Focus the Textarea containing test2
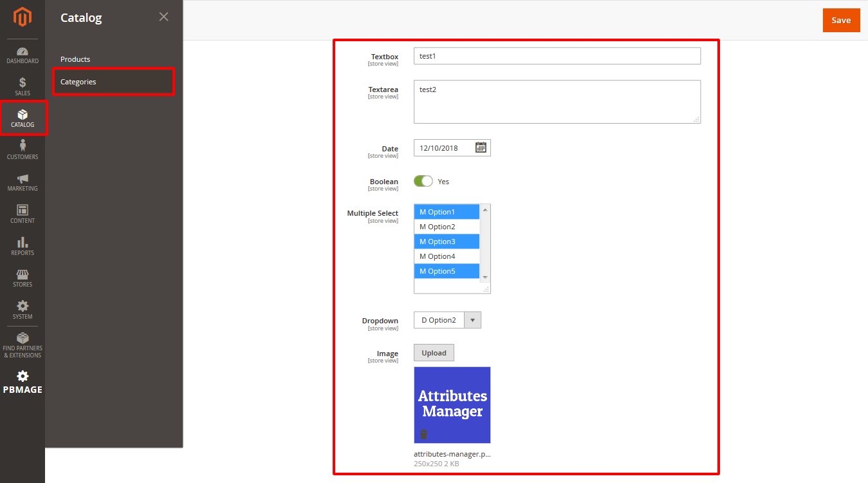The width and height of the screenshot is (868, 483). pyautogui.click(x=557, y=102)
